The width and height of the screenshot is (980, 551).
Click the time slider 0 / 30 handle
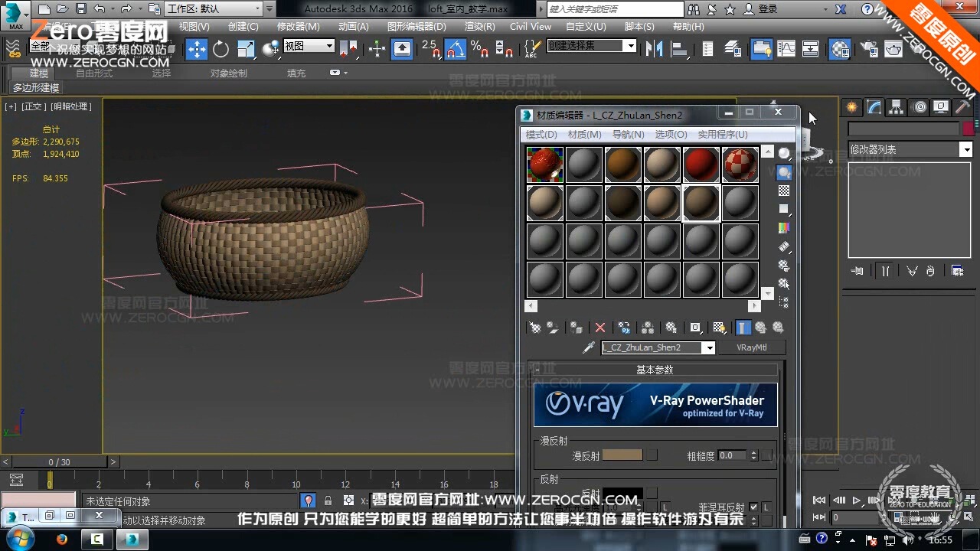[x=59, y=462]
